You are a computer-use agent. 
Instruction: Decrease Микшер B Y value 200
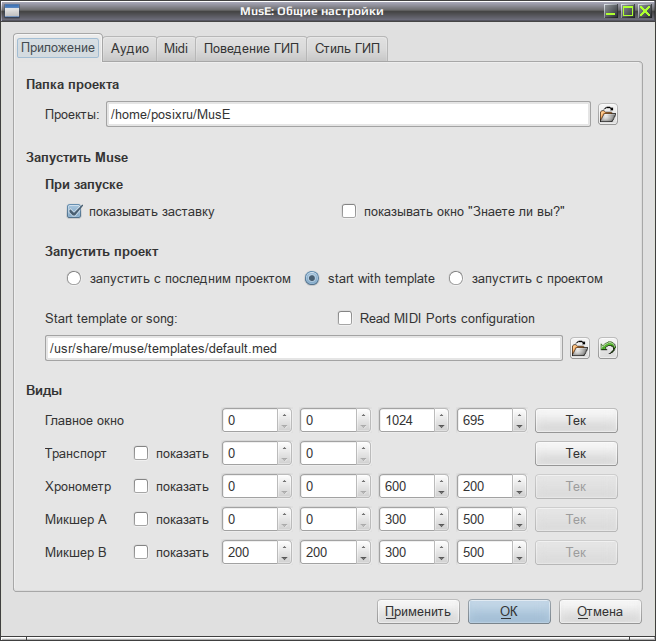click(363, 558)
